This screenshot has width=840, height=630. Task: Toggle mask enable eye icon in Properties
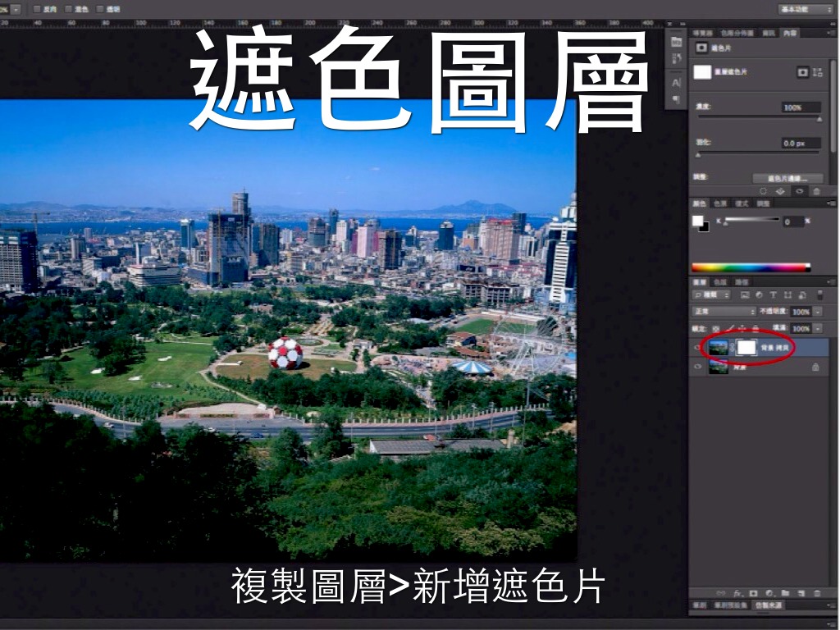[x=800, y=190]
